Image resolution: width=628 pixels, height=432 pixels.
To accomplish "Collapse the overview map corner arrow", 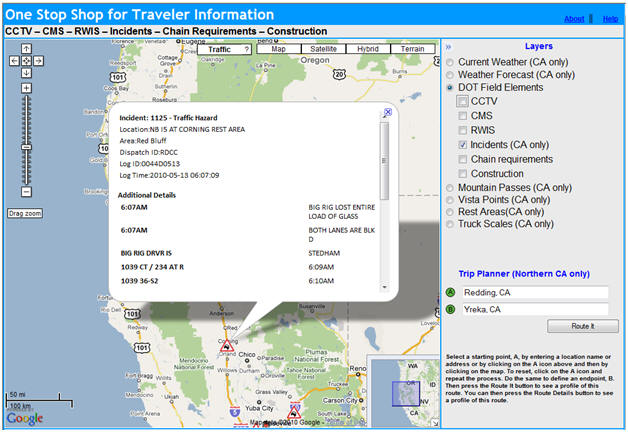I will coord(435,423).
